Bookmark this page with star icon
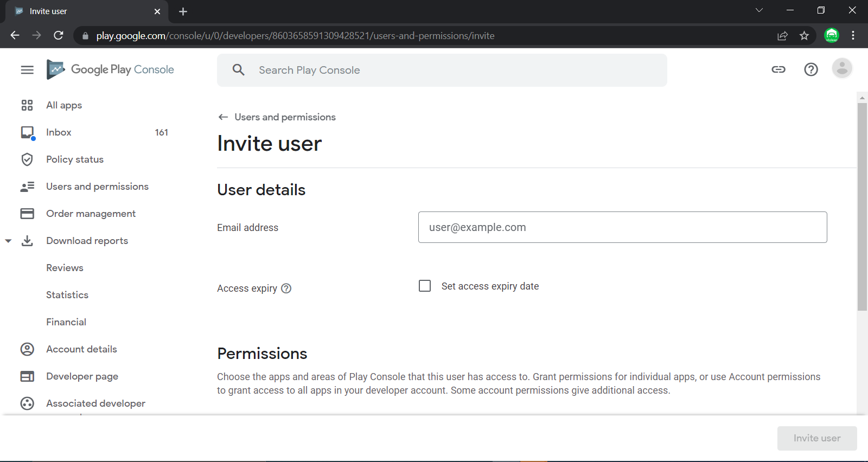 (804, 36)
